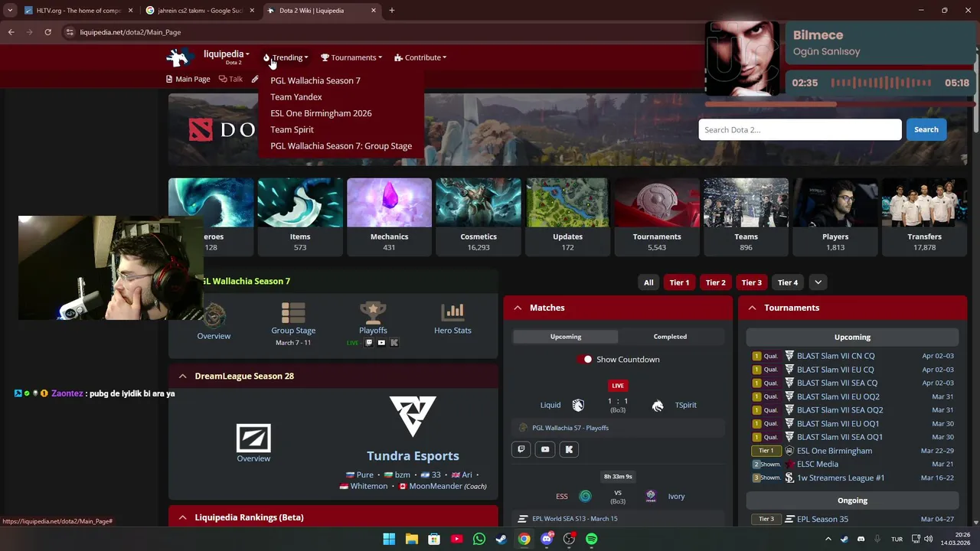The height and width of the screenshot is (551, 980).
Task: Click the browser address bar URL
Action: tap(130, 32)
